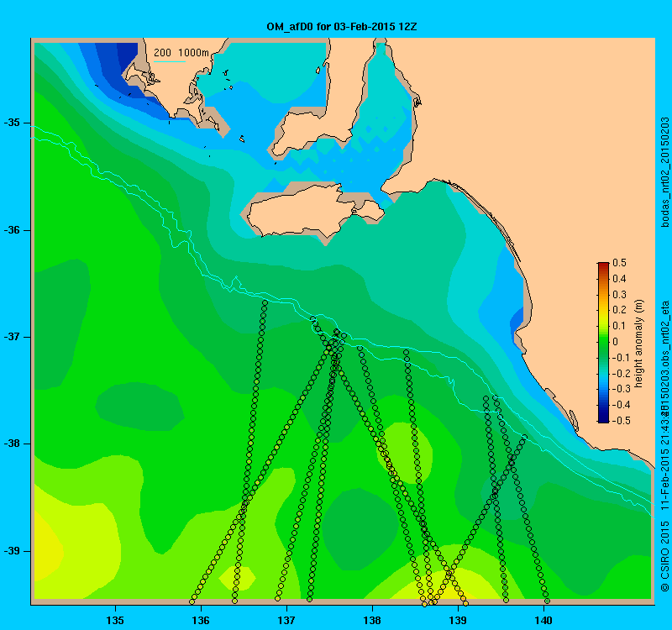Click the '-0.5' label on the color scale

click(621, 421)
